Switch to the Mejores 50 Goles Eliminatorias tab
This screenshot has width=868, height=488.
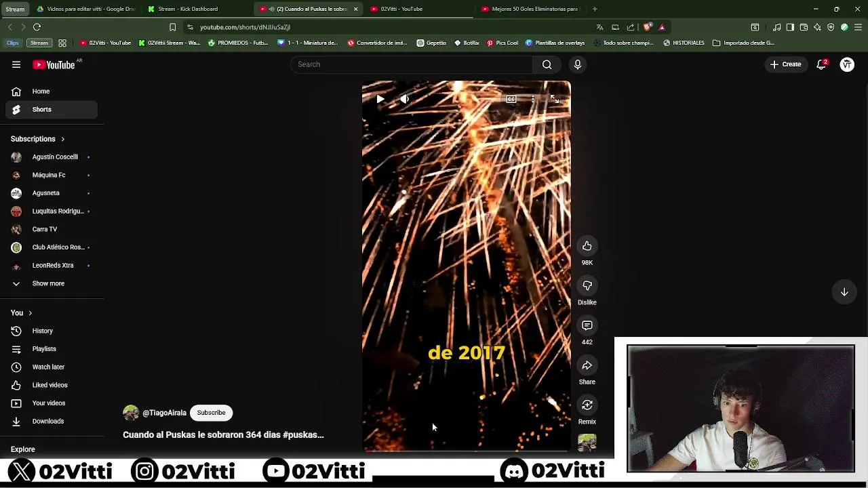pos(530,9)
